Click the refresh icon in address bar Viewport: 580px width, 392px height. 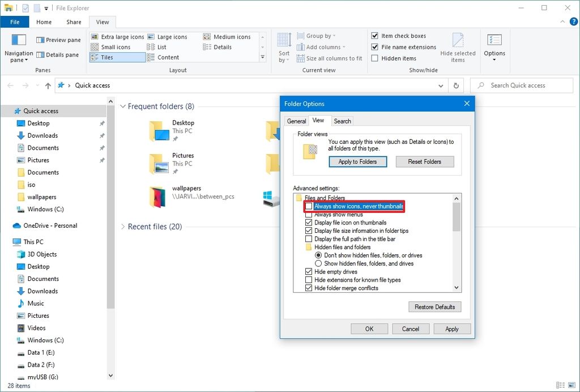(457, 85)
